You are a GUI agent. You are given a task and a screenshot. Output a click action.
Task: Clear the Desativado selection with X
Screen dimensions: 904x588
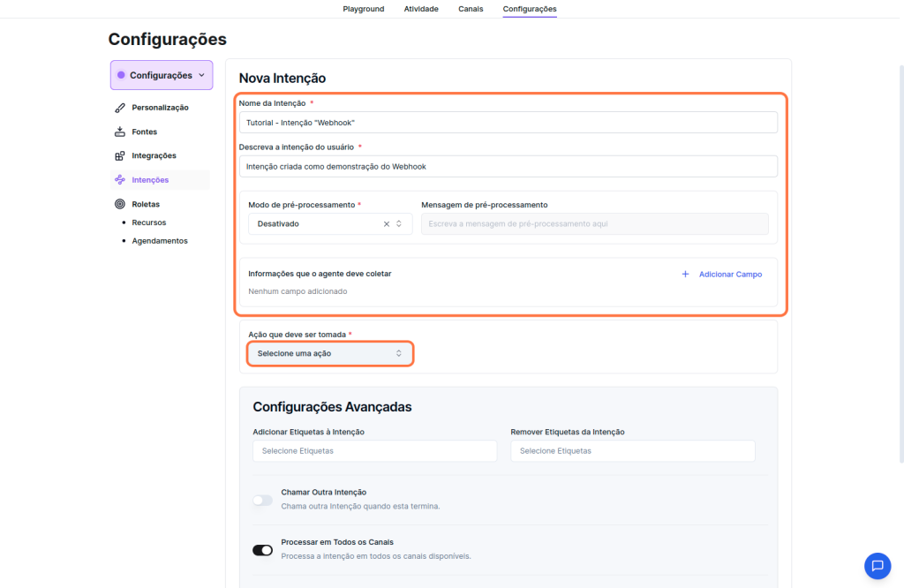386,224
